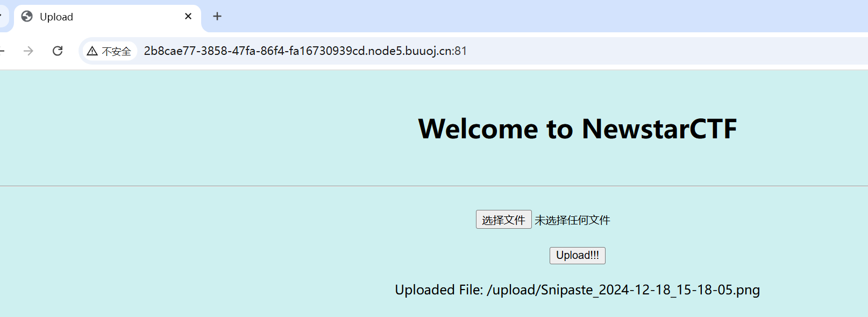This screenshot has height=317, width=868.
Task: Reload the page with the refresh icon
Action: point(58,51)
